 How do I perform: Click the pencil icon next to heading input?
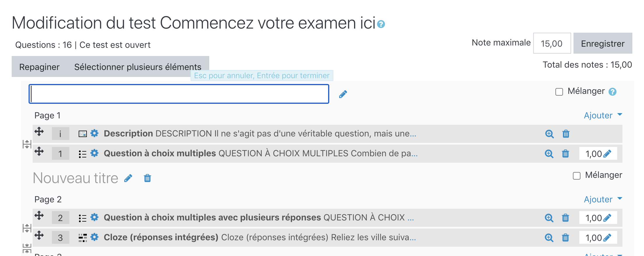click(343, 94)
